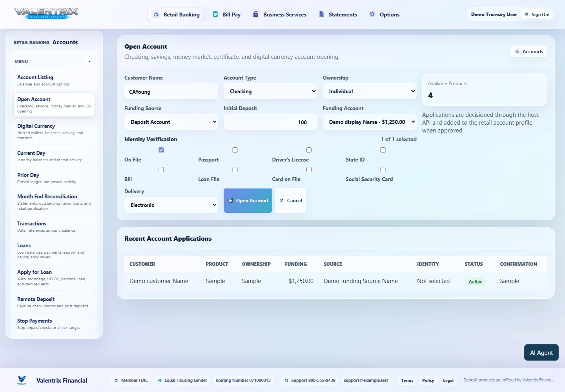Click the Valentrix Financial footer logo
The height and width of the screenshot is (392, 565).
[x=22, y=380]
